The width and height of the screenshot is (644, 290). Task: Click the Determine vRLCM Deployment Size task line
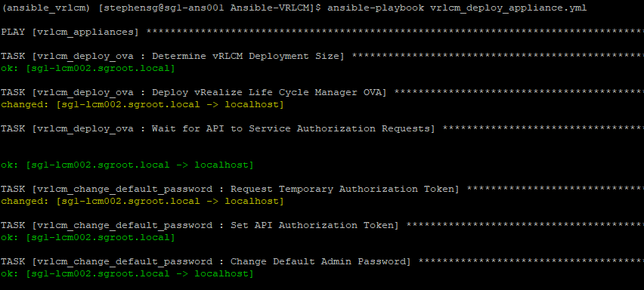(x=322, y=56)
